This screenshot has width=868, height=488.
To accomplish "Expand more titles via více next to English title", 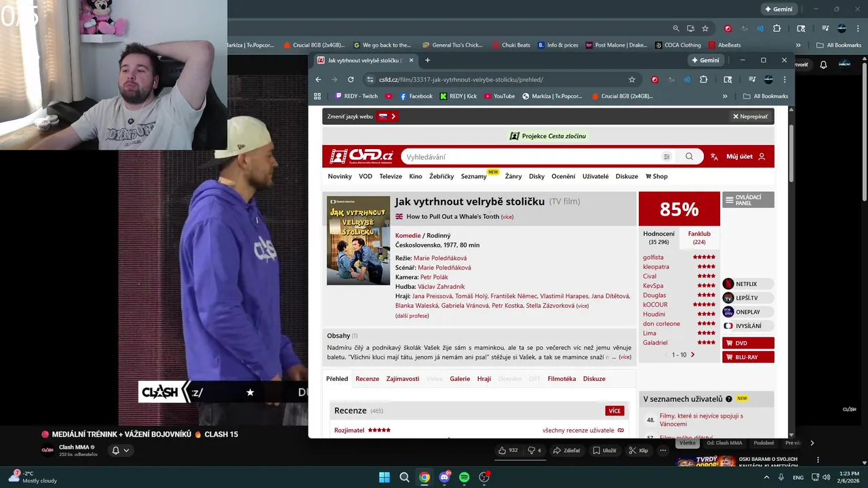I will [507, 217].
